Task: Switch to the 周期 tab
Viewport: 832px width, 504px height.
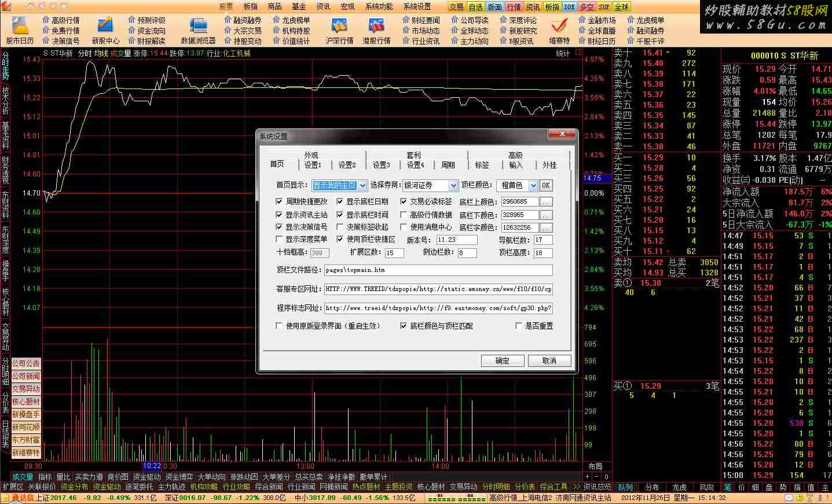Action: click(448, 165)
